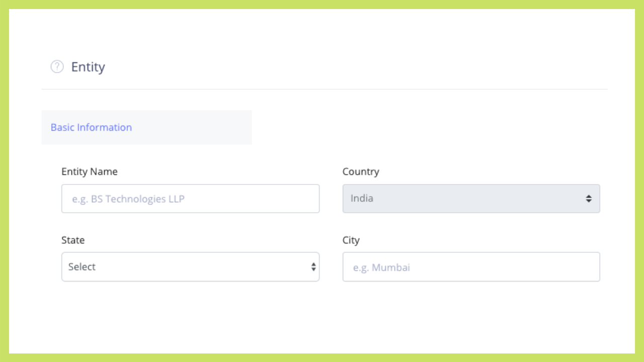Open the Basic Information tab

146,127
